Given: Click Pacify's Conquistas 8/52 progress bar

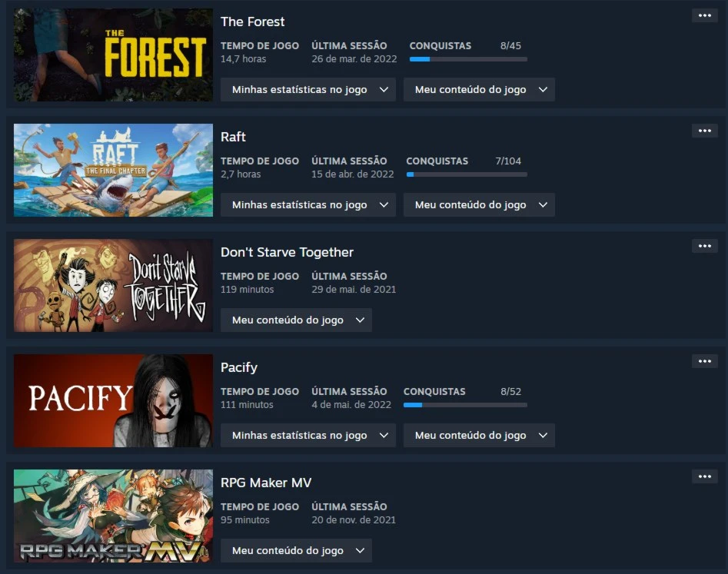Looking at the screenshot, I should click(465, 405).
